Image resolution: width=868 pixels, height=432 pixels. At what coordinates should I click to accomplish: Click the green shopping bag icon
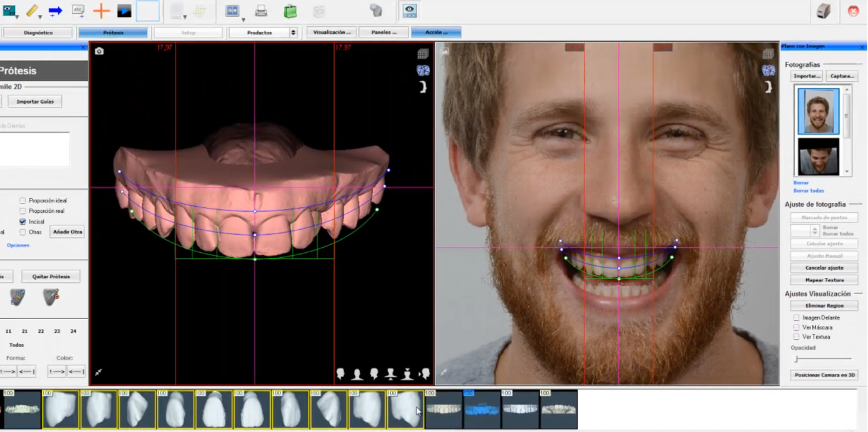coord(290,11)
